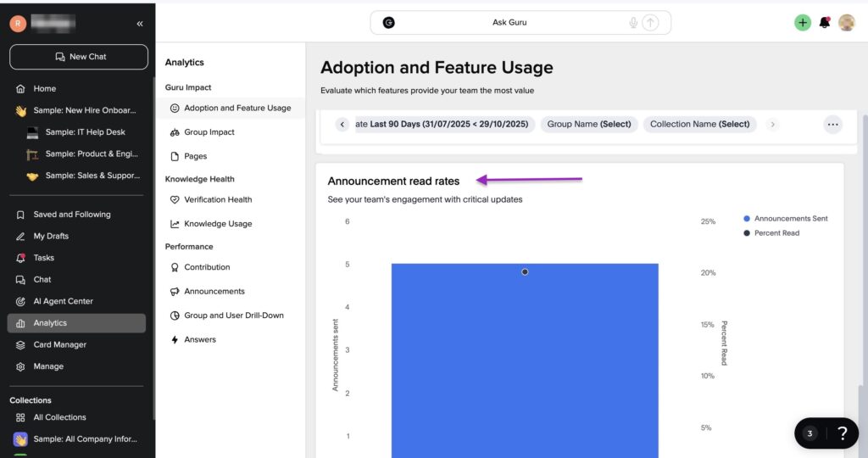Open Sample: New Hire Onboarding collection
The height and width of the screenshot is (458, 868).
(84, 110)
